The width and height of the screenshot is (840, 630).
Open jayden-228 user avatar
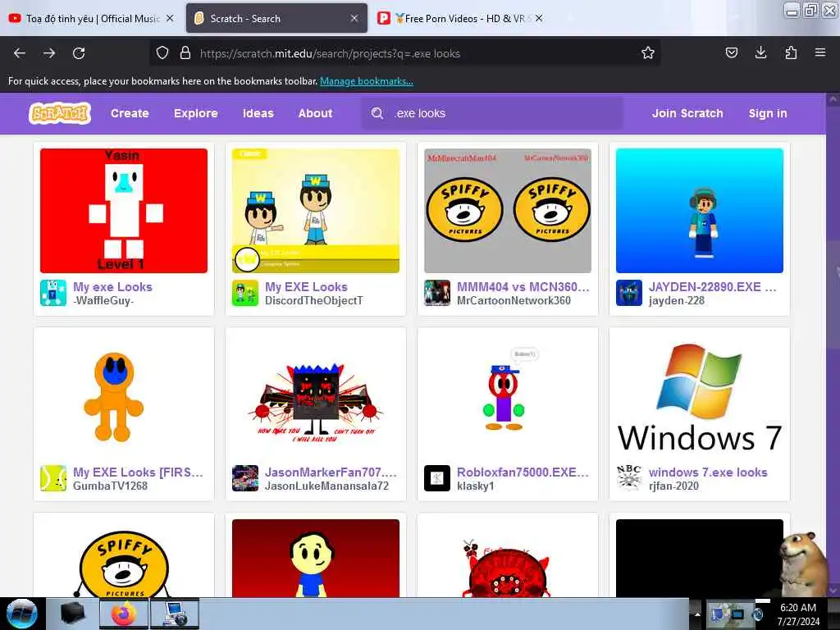coord(629,293)
